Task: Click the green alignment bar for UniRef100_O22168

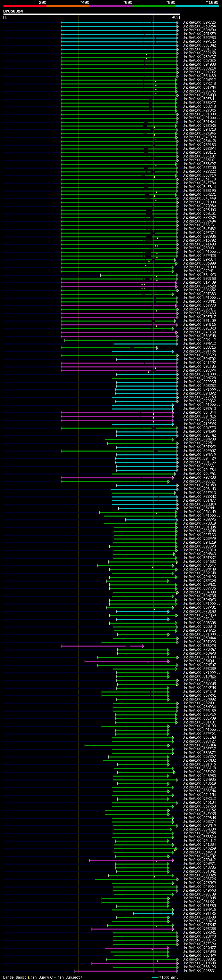Action: click(x=120, y=53)
